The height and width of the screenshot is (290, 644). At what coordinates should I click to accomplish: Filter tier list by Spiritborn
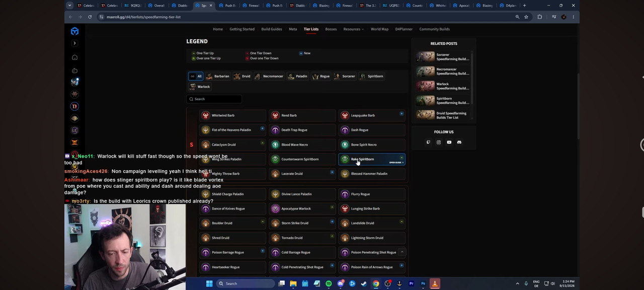371,76
